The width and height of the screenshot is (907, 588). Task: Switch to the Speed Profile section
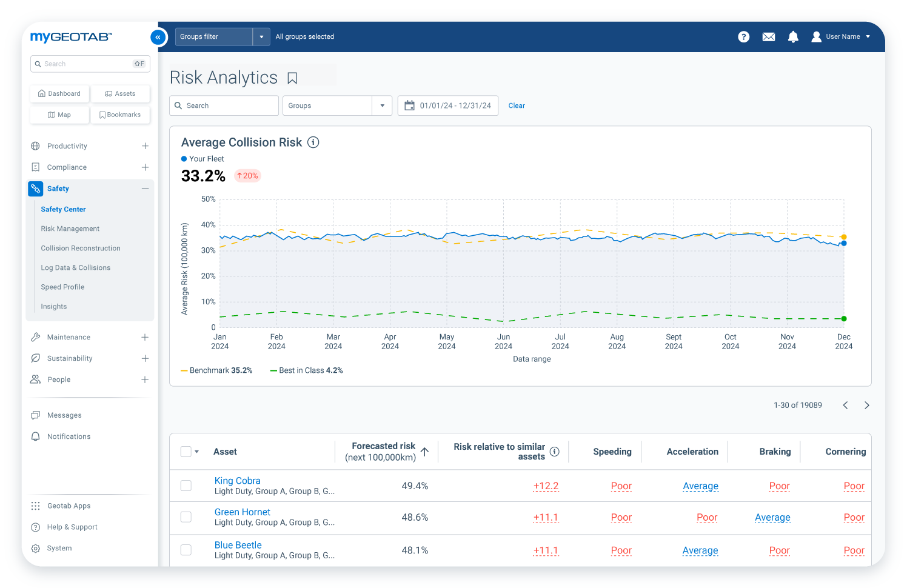(62, 287)
